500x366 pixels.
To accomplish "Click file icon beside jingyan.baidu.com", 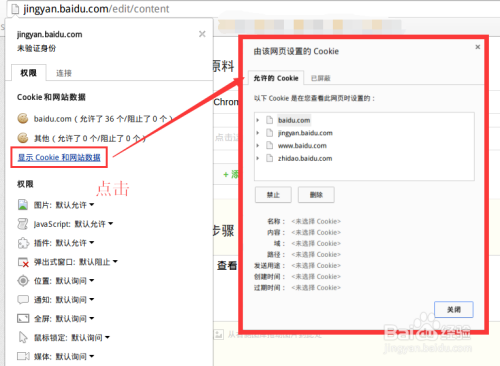I will 269,133.
